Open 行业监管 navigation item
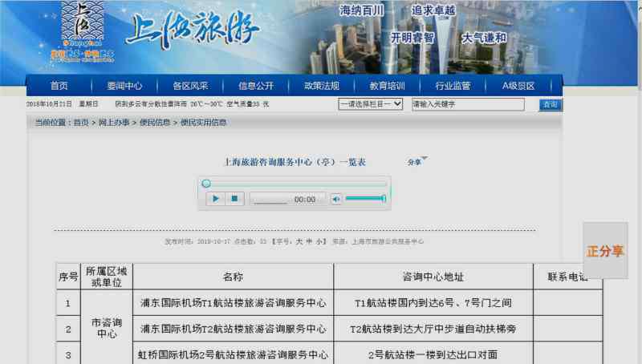The width and height of the screenshot is (642, 364). click(x=453, y=86)
